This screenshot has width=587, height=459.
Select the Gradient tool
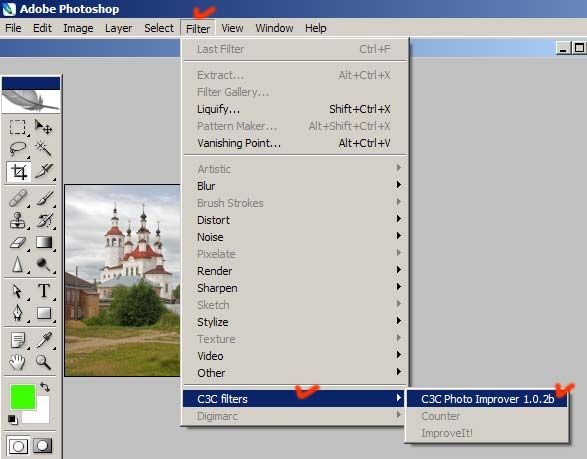pyautogui.click(x=43, y=242)
